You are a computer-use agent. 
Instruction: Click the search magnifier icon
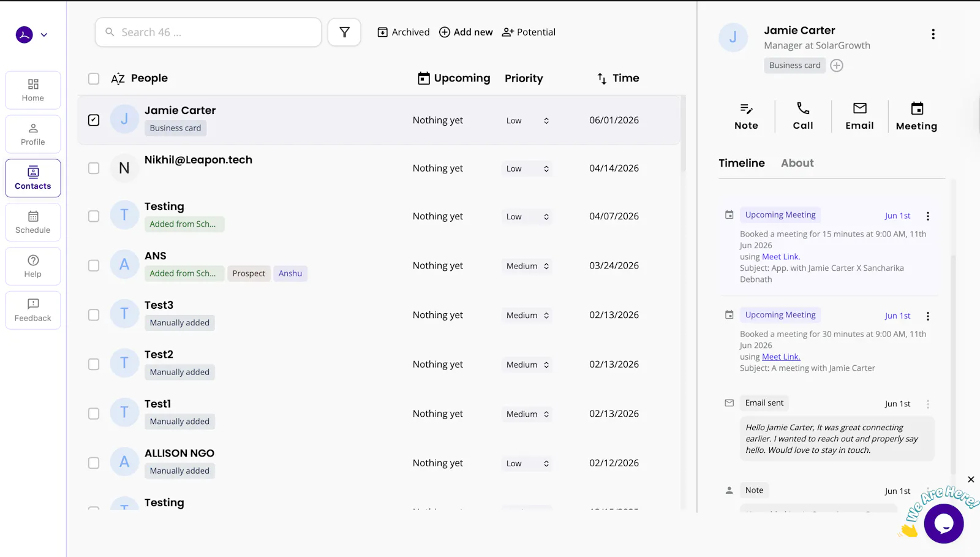tap(110, 32)
